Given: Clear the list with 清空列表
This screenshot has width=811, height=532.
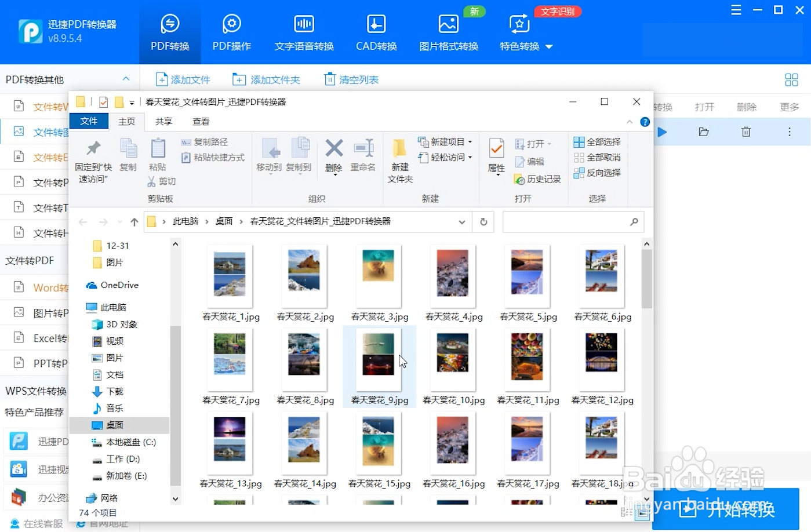Looking at the screenshot, I should tap(351, 79).
